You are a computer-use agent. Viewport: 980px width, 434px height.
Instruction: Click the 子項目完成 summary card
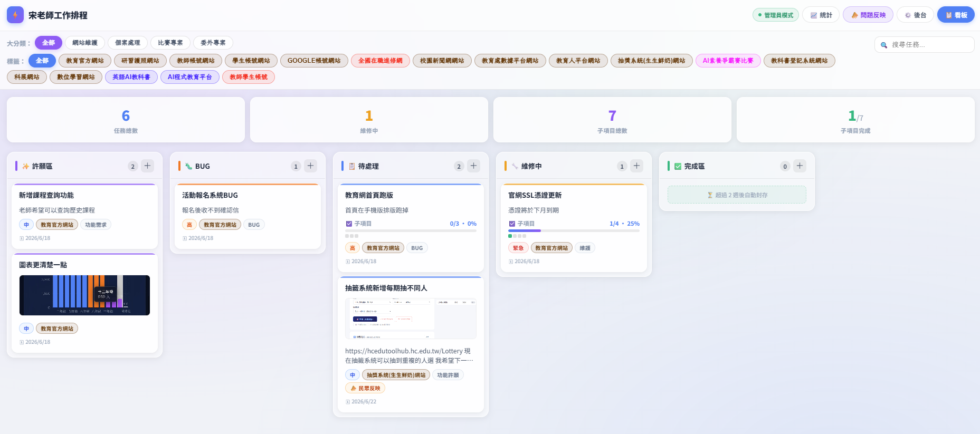tap(855, 120)
